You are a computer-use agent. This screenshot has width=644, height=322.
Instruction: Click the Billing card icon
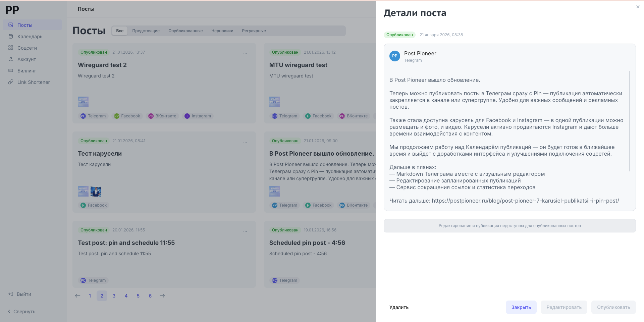11,71
